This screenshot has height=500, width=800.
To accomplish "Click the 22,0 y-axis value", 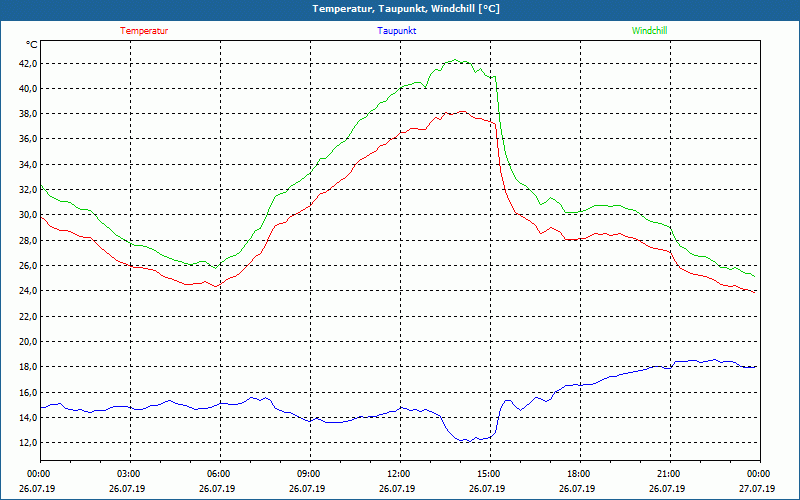I will (x=28, y=316).
